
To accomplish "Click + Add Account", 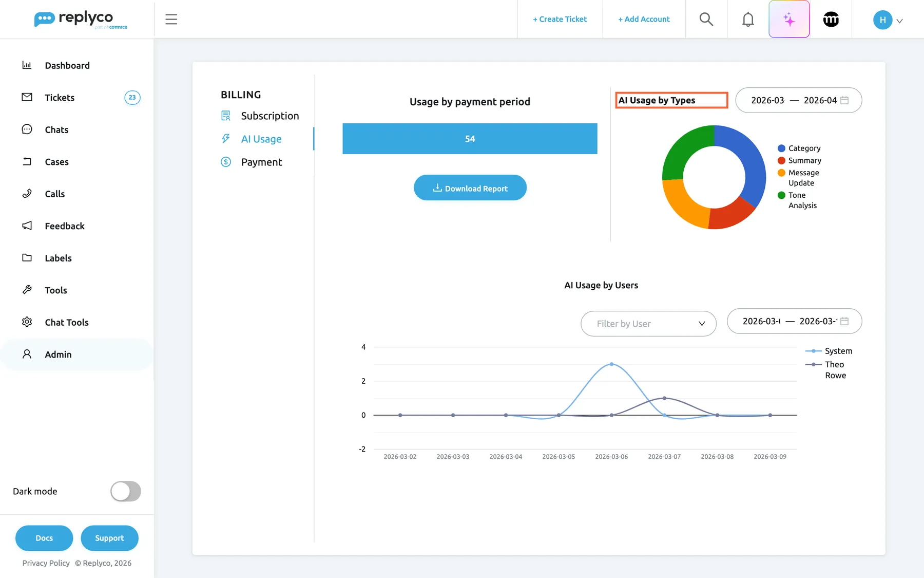I will tap(644, 19).
